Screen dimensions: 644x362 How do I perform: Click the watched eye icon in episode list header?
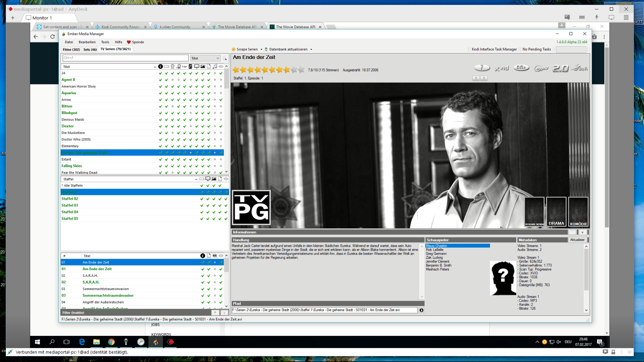tap(221, 256)
